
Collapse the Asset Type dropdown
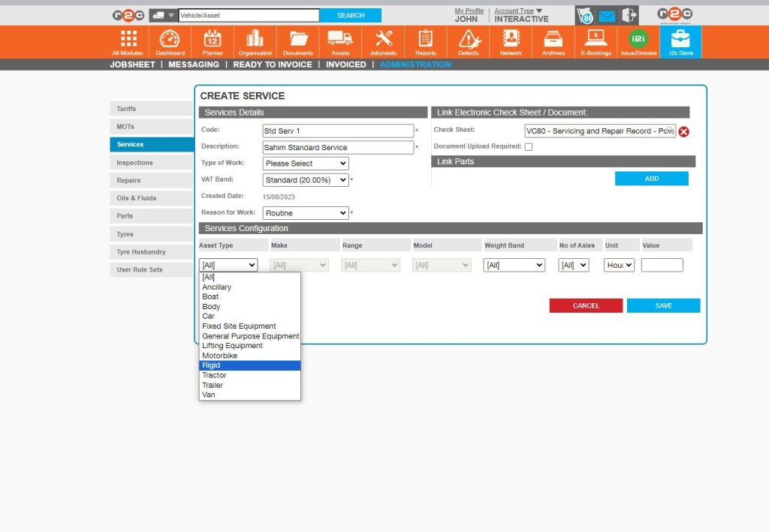(228, 265)
